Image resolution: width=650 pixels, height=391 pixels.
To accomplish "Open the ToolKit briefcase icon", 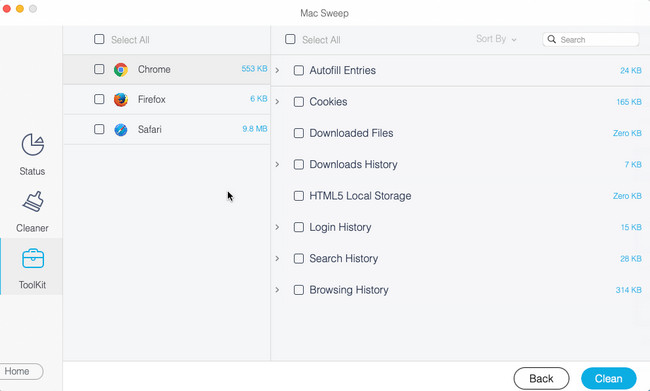I will tap(33, 258).
